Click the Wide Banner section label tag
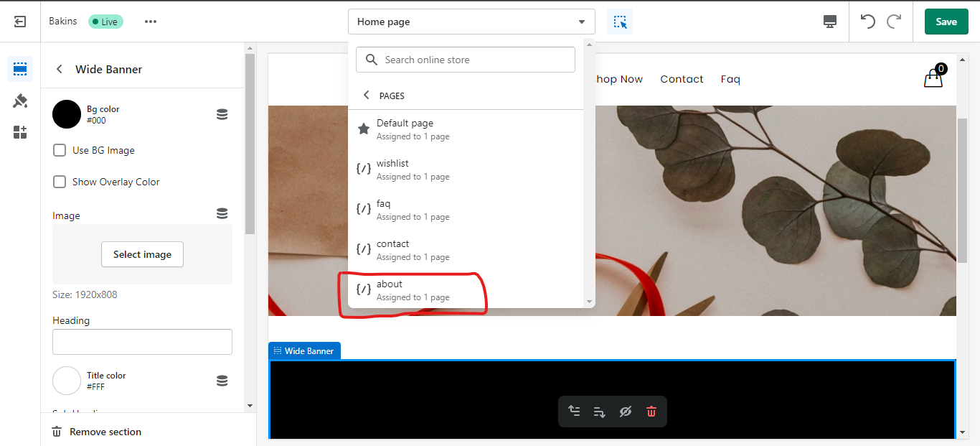Screen dimensions: 980x446 304,350
